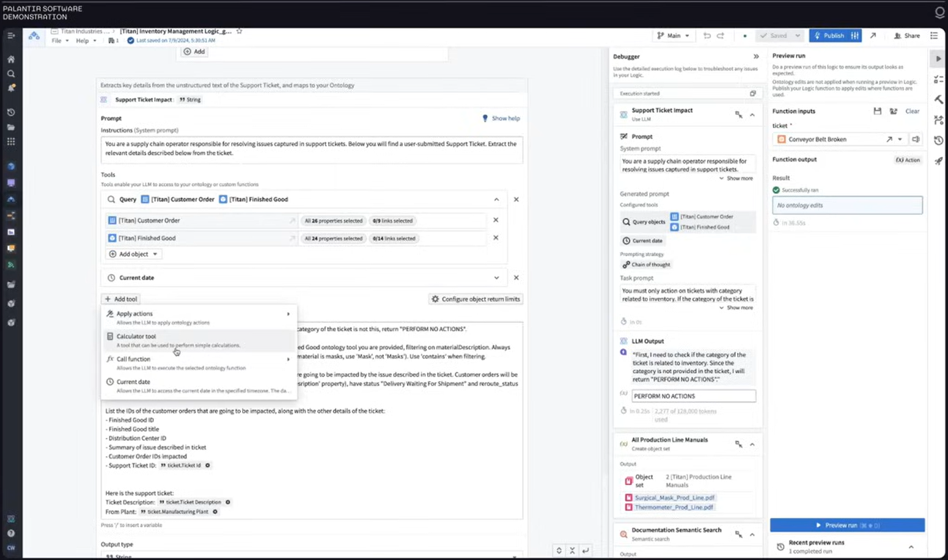
Task: Click the PERFORM NO ACTIONS output field
Action: [693, 396]
